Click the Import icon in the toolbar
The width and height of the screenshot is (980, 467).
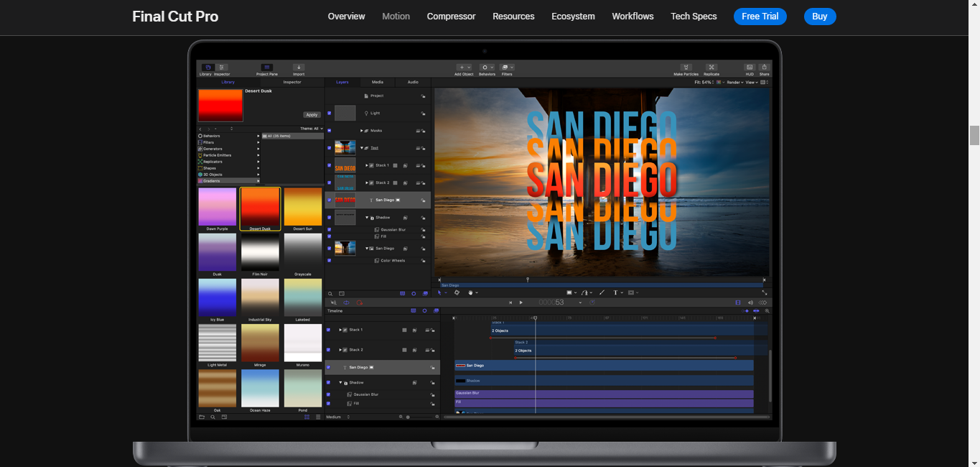point(299,68)
